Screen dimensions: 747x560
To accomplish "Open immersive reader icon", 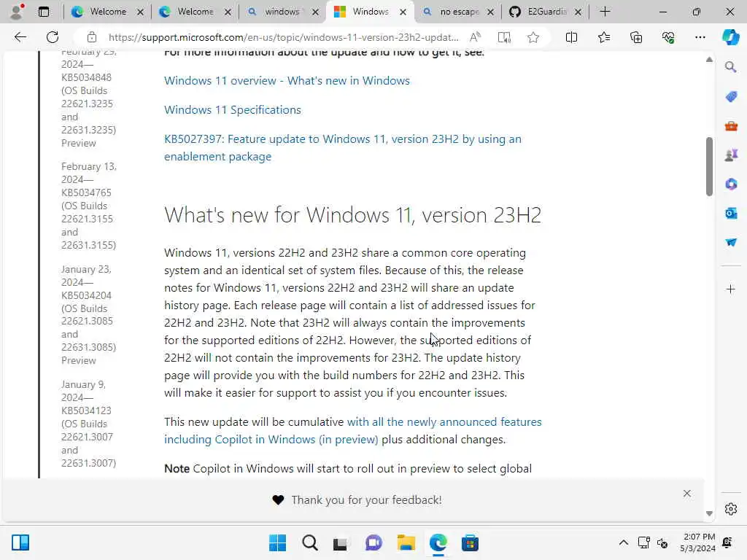I will (x=504, y=37).
